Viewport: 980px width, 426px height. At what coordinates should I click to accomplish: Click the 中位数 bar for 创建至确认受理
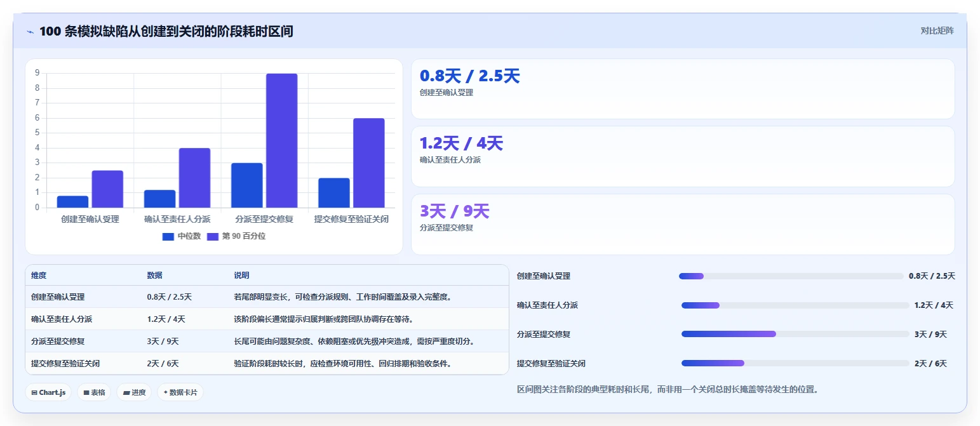pyautogui.click(x=73, y=202)
